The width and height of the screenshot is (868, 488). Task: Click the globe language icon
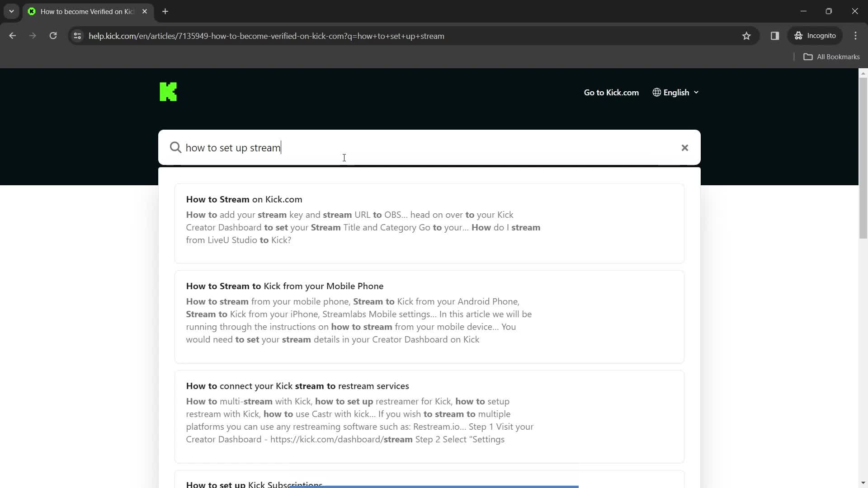click(x=656, y=93)
